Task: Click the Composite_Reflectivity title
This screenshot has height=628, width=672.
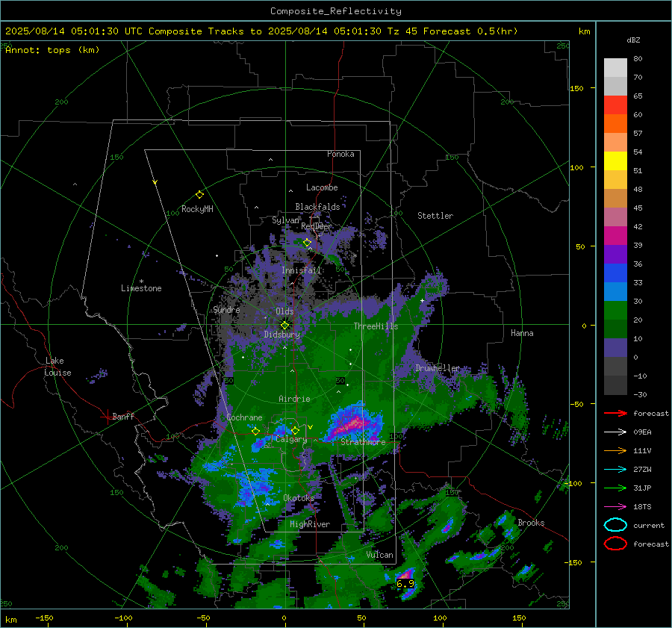Action: [336, 11]
